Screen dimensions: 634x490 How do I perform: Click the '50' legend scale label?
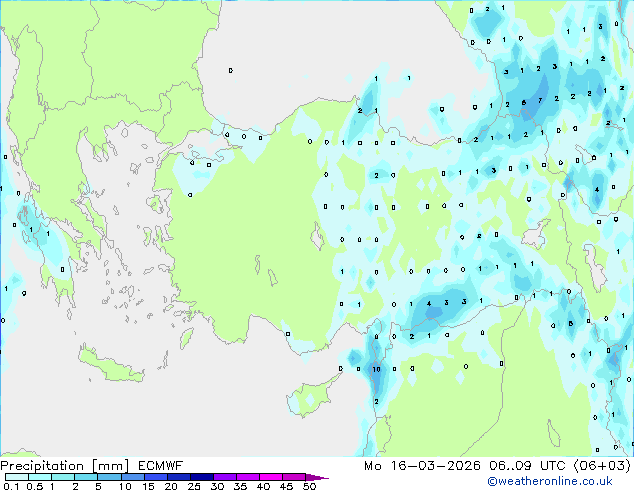[x=310, y=486]
